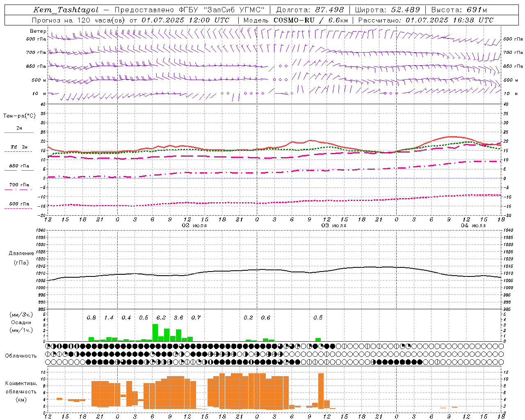This screenshot has width=525, height=420.
Task: Click the "(мм/1ч.)" precipitation unit label
Action: pos(21,330)
